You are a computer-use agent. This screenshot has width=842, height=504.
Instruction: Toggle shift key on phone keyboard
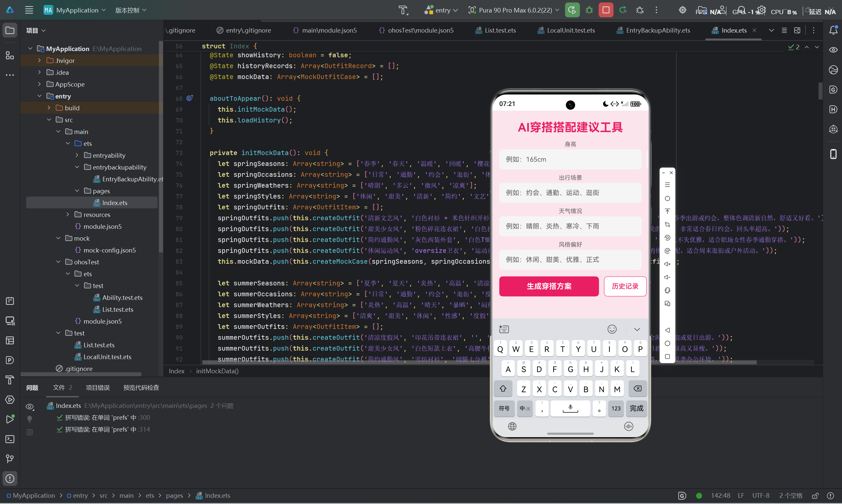503,388
